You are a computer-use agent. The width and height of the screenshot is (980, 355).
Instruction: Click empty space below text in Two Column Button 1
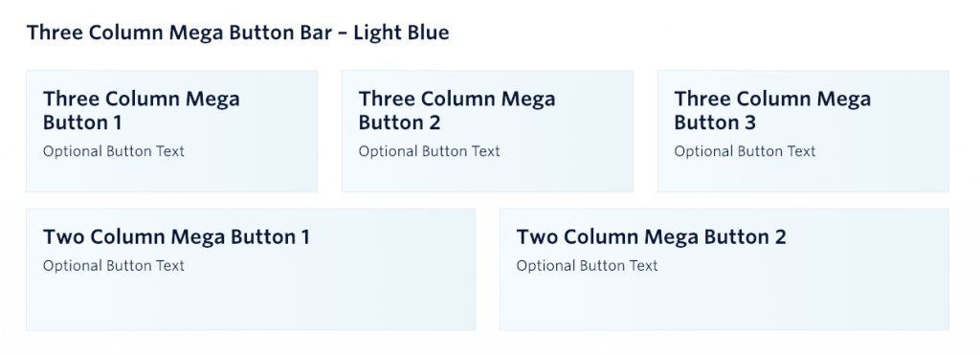[x=250, y=303]
